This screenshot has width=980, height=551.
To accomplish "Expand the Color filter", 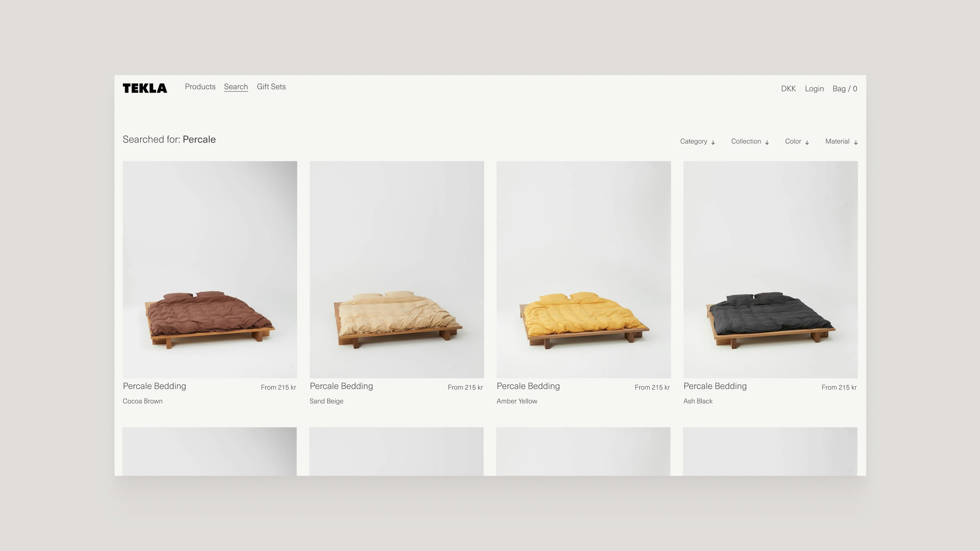I will point(797,141).
